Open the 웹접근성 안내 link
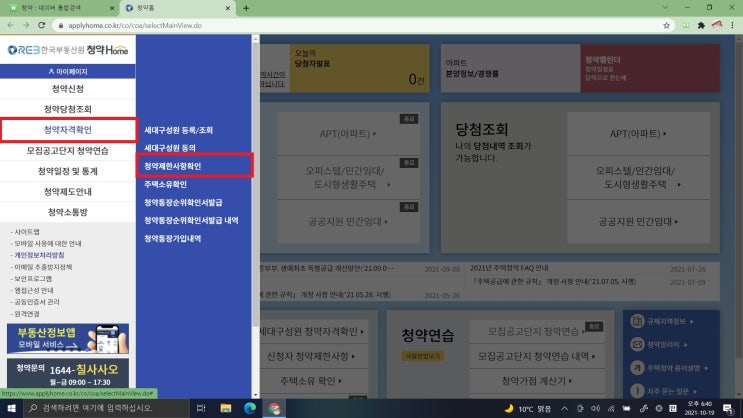The width and height of the screenshot is (743, 418). pos(32,290)
